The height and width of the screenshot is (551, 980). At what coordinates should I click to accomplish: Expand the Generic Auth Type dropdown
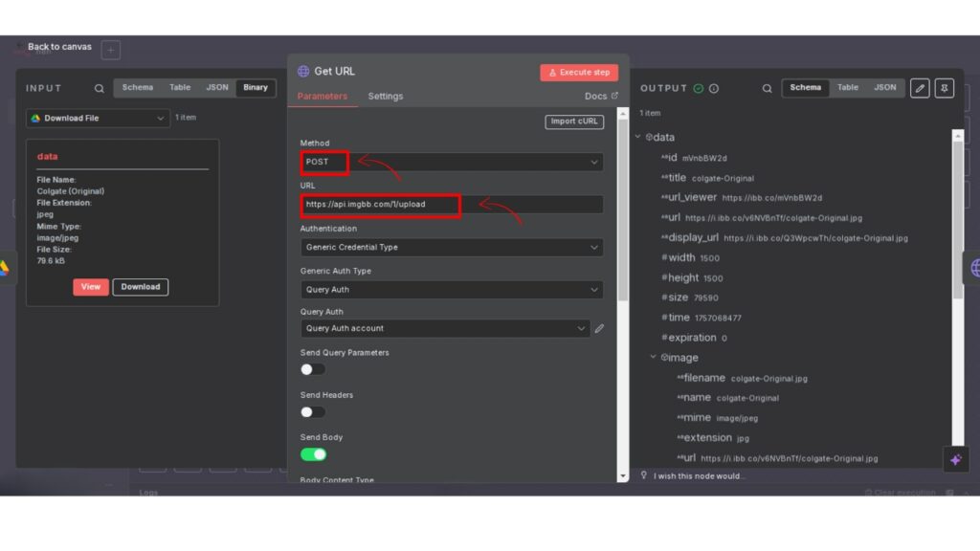pos(452,290)
